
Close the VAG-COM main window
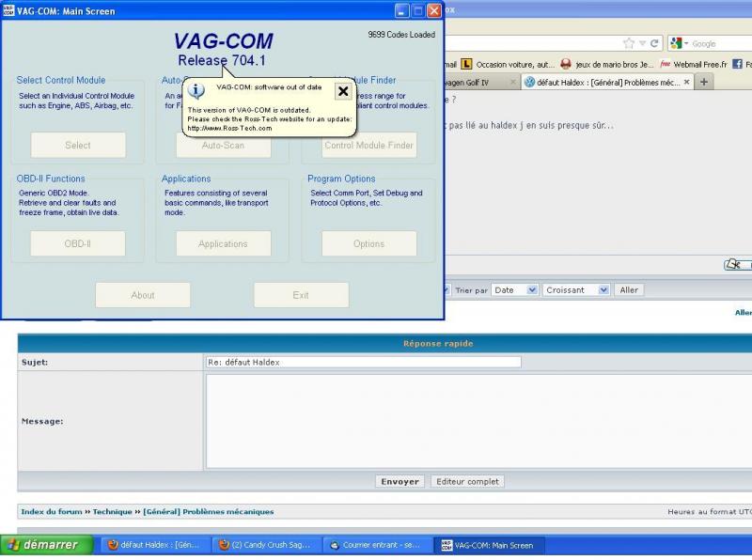pos(434,10)
